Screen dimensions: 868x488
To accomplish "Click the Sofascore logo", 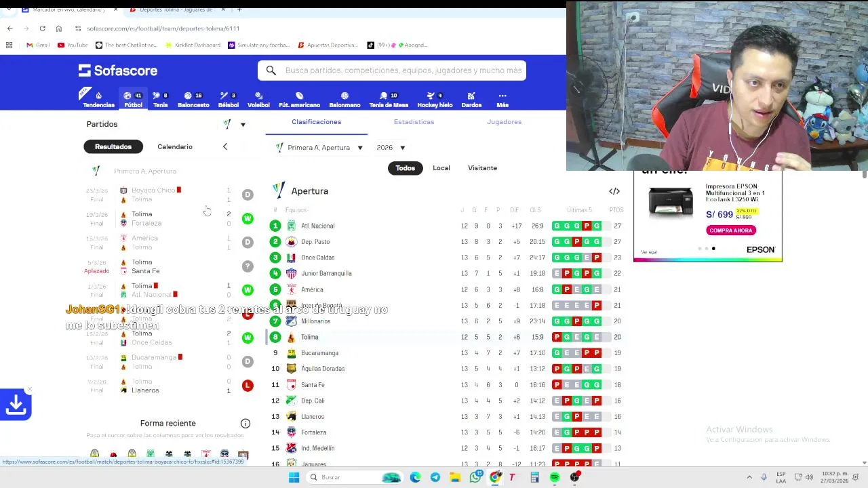I will pos(118,70).
